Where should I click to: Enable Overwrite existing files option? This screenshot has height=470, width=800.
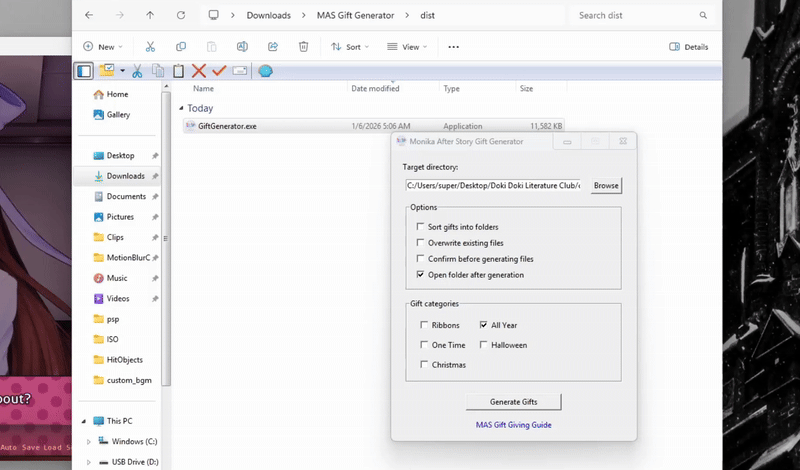tap(420, 242)
